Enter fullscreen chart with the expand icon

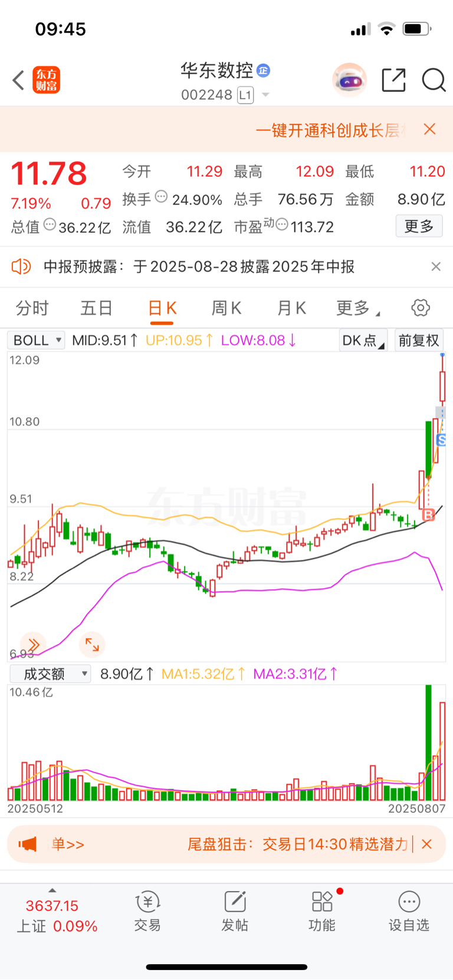pos(92,645)
